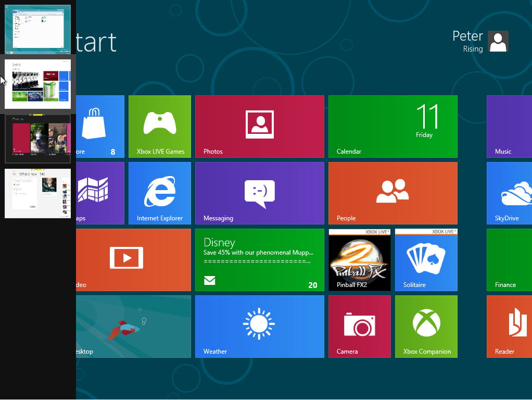Open the Store tile with shopping bag

(100, 127)
